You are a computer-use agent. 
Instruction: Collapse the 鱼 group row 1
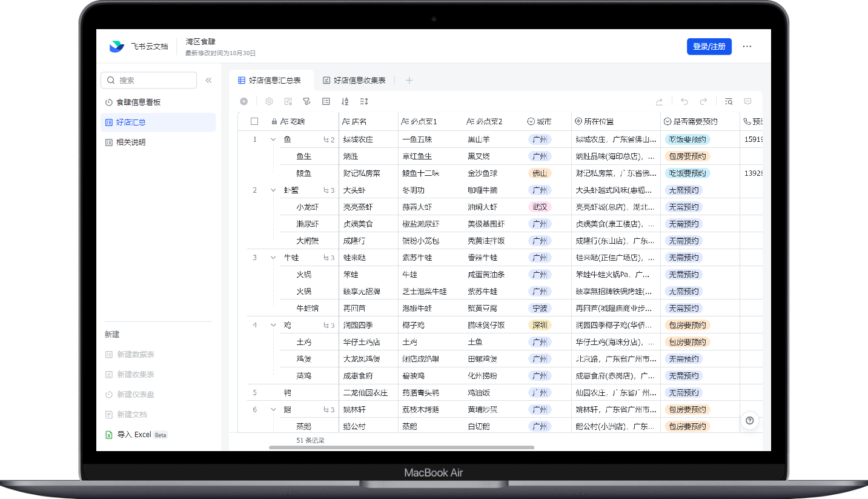coord(273,139)
